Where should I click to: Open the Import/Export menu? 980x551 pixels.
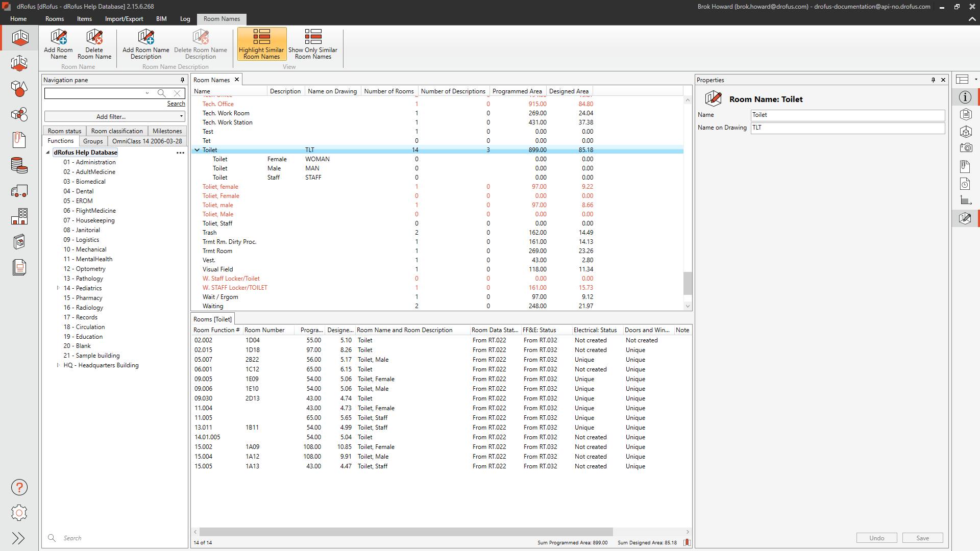pyautogui.click(x=124, y=19)
